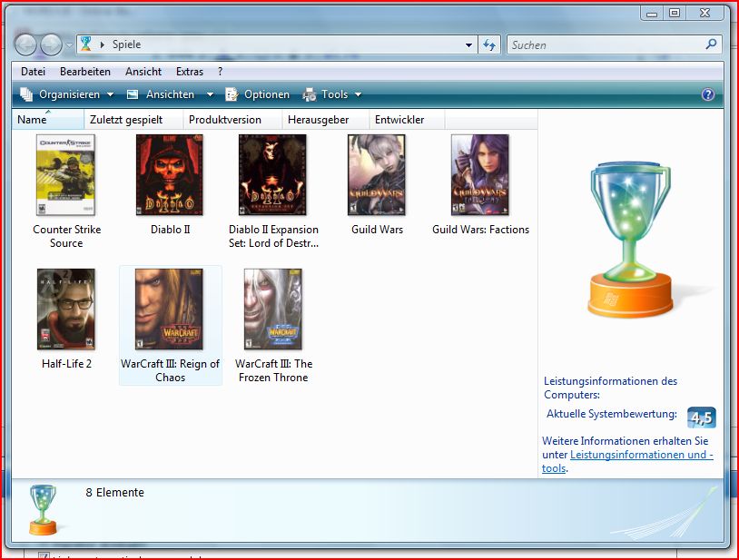Sort by Zuletzt gespielt column header
Image resolution: width=739 pixels, height=560 pixels.
pos(133,120)
